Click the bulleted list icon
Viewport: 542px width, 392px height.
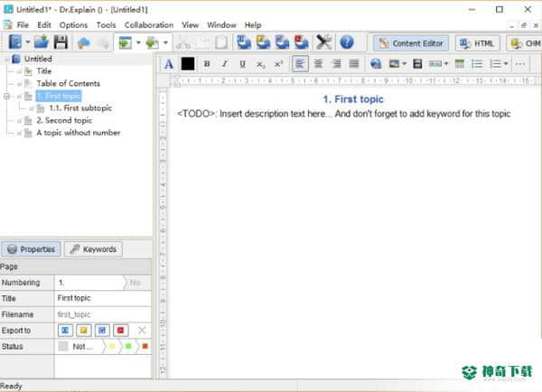[477, 64]
